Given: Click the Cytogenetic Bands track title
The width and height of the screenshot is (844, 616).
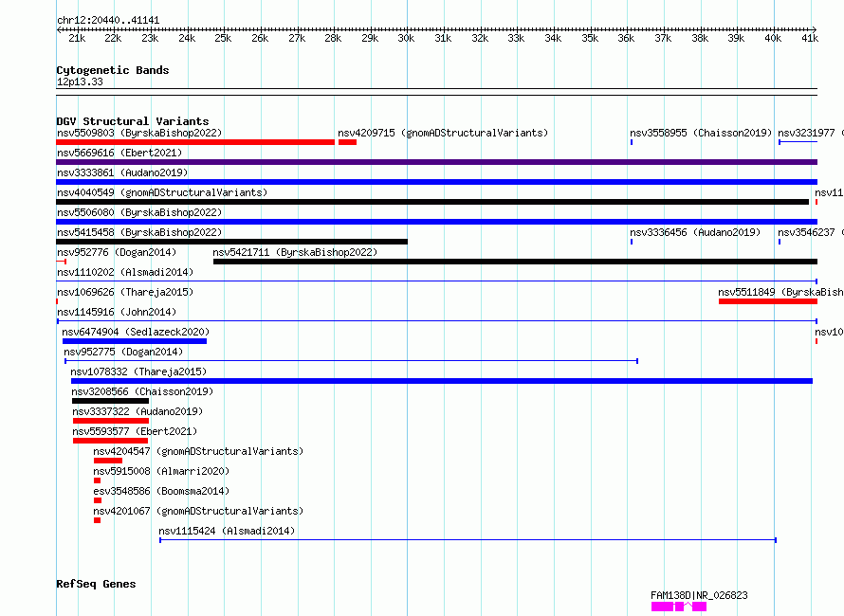Looking at the screenshot, I should (113, 70).
